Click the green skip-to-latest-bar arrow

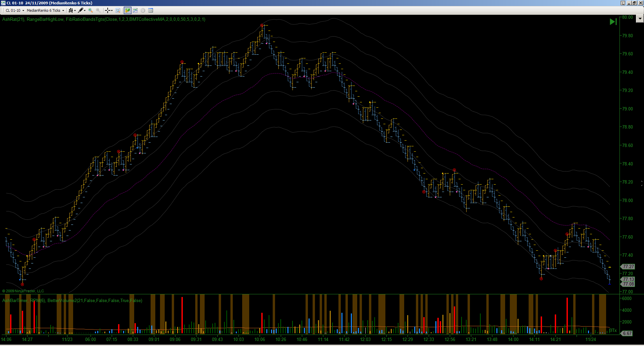[613, 21]
